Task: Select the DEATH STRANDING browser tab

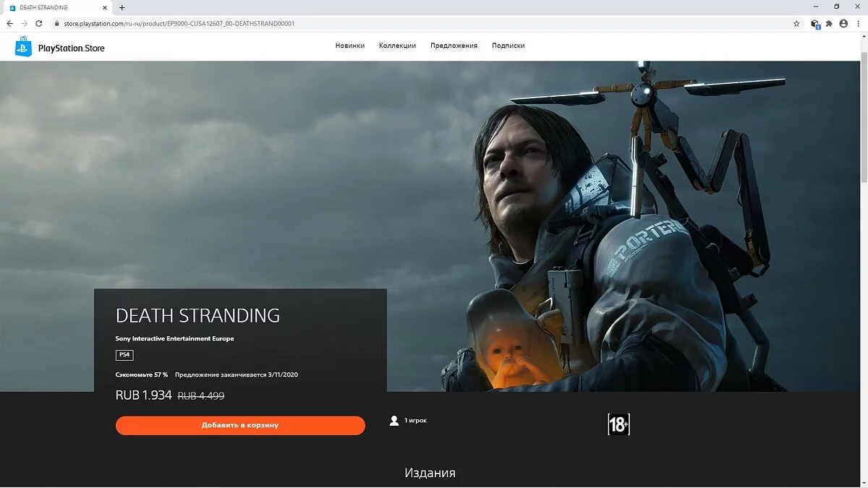Action: coord(56,7)
